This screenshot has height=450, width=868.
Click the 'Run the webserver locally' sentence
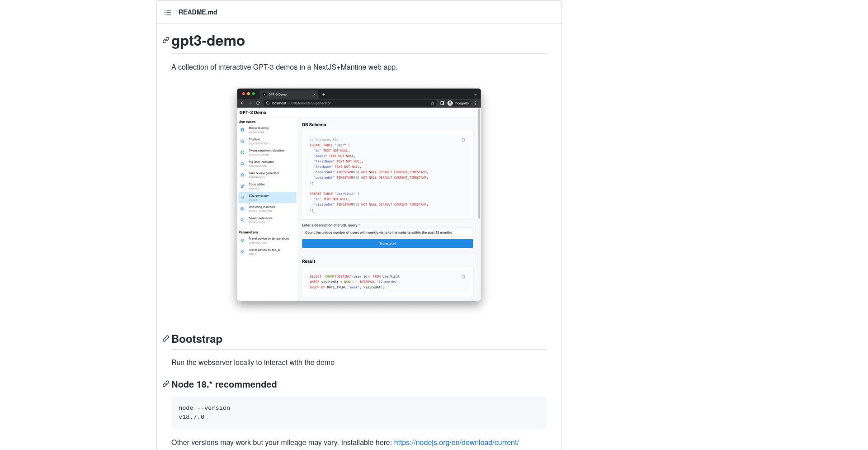point(253,362)
